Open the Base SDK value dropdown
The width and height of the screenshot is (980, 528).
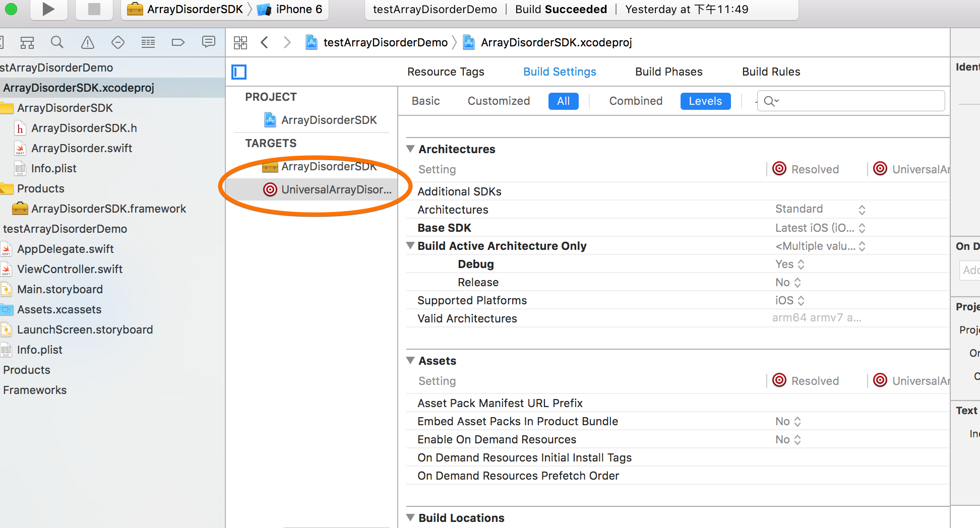pos(820,228)
